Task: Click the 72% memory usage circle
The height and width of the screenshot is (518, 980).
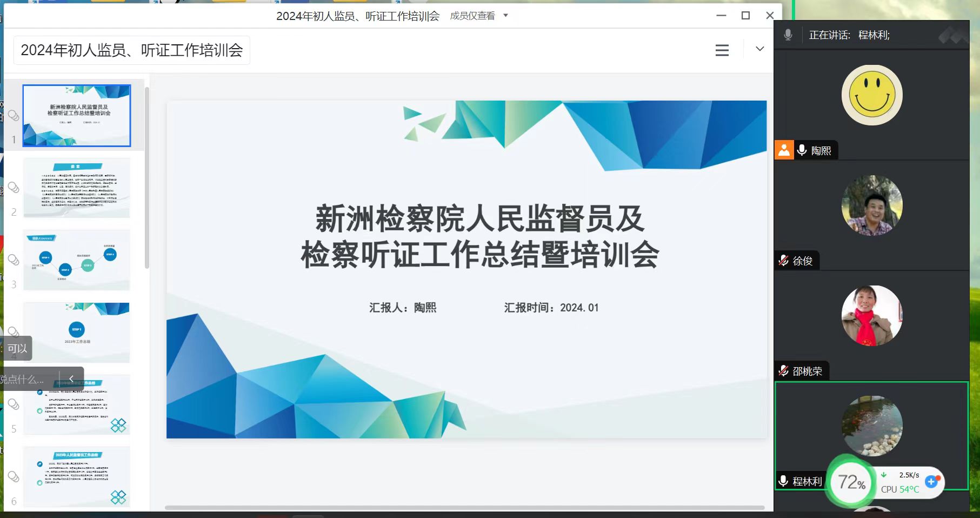Action: 851,482
